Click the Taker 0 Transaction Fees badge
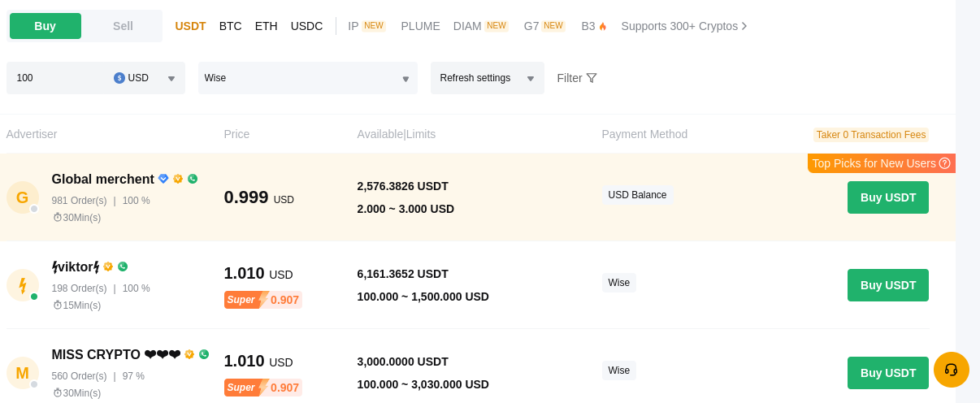 [x=870, y=135]
